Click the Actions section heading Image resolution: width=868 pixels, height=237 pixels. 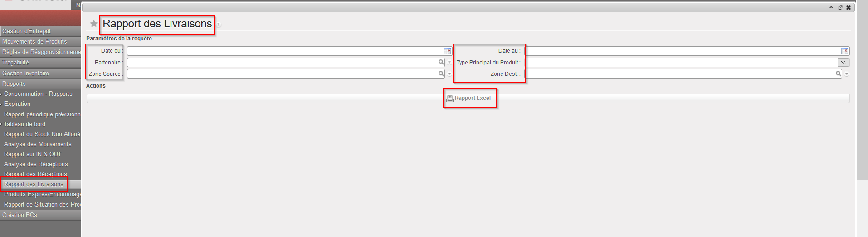[96, 86]
